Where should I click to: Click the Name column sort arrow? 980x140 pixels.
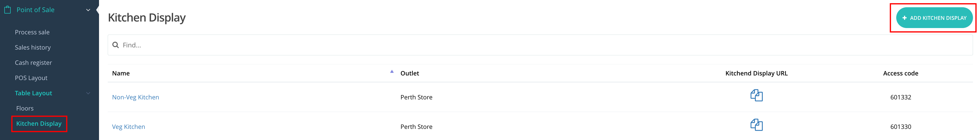coord(391,72)
